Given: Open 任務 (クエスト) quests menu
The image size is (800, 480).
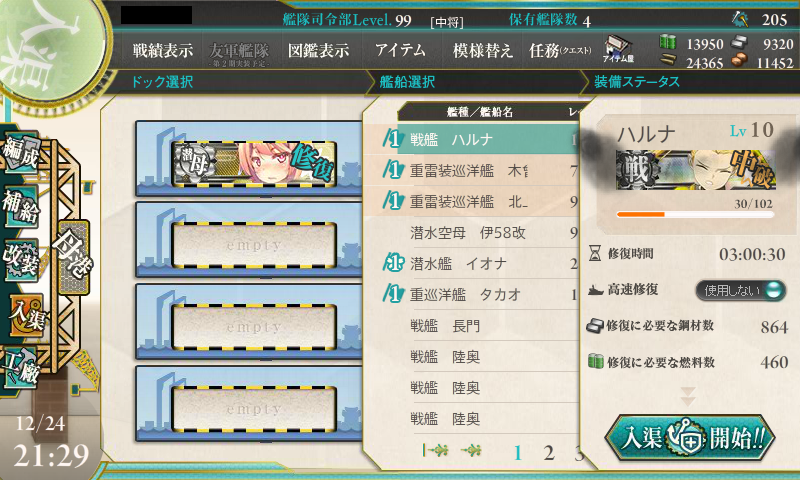Looking at the screenshot, I should pos(560,50).
